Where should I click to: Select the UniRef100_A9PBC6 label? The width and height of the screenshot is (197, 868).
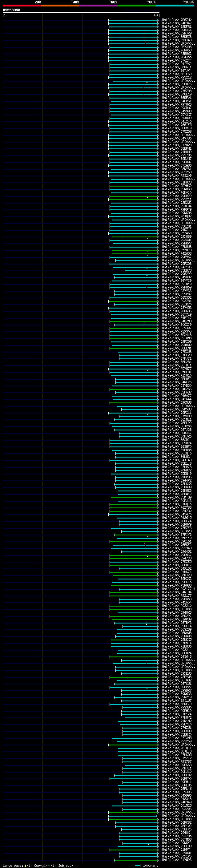pos(177,84)
